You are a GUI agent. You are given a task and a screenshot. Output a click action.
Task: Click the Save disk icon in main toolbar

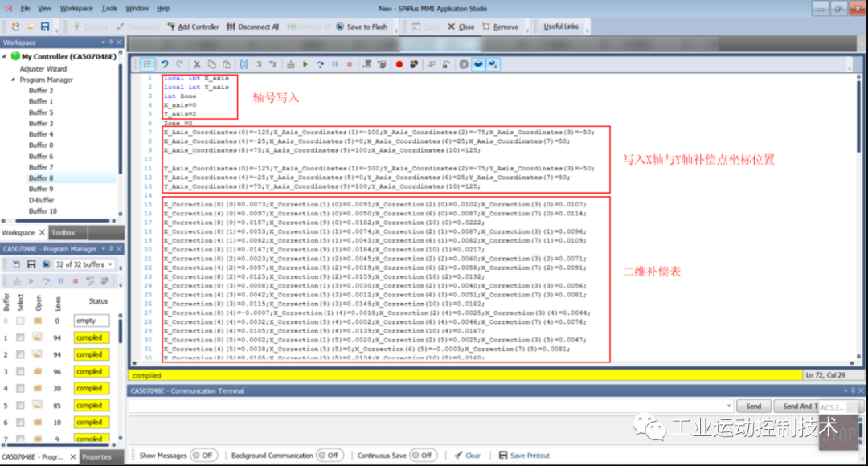click(45, 27)
